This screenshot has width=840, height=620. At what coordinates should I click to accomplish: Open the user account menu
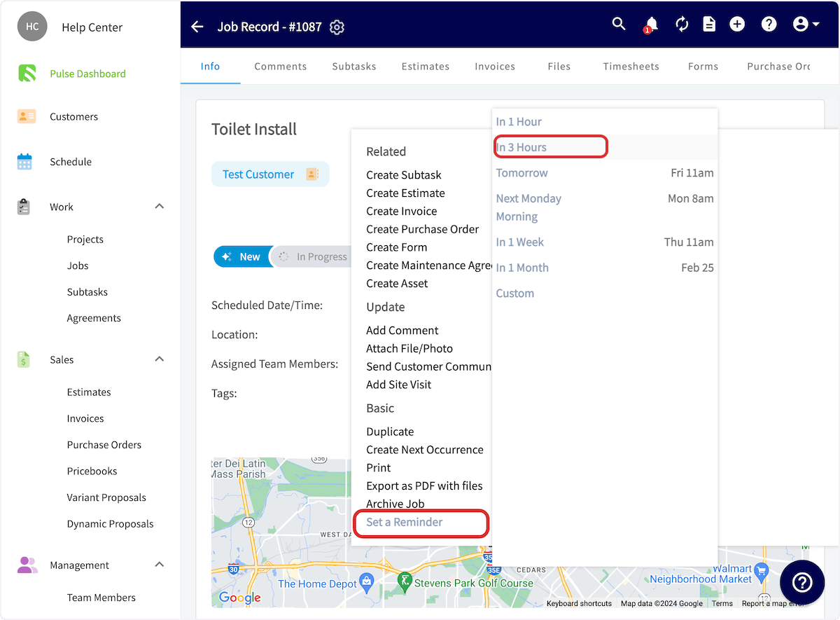tap(806, 24)
